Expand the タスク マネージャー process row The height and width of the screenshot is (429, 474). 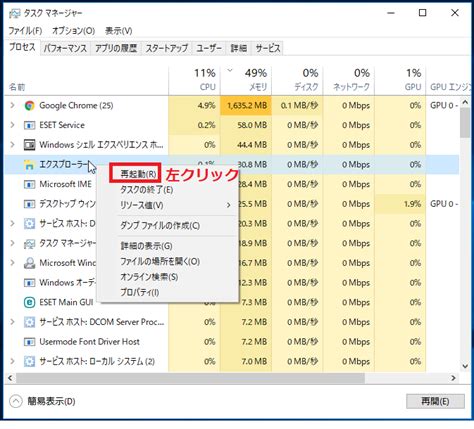point(12,243)
